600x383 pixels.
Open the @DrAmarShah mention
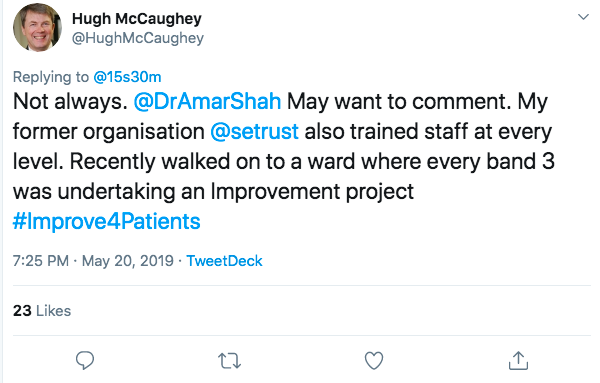(207, 101)
